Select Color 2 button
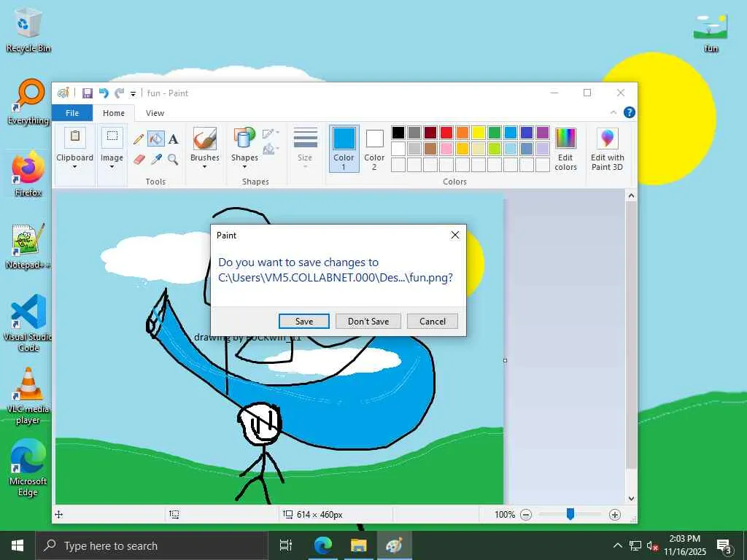This screenshot has height=560, width=747. [374, 149]
